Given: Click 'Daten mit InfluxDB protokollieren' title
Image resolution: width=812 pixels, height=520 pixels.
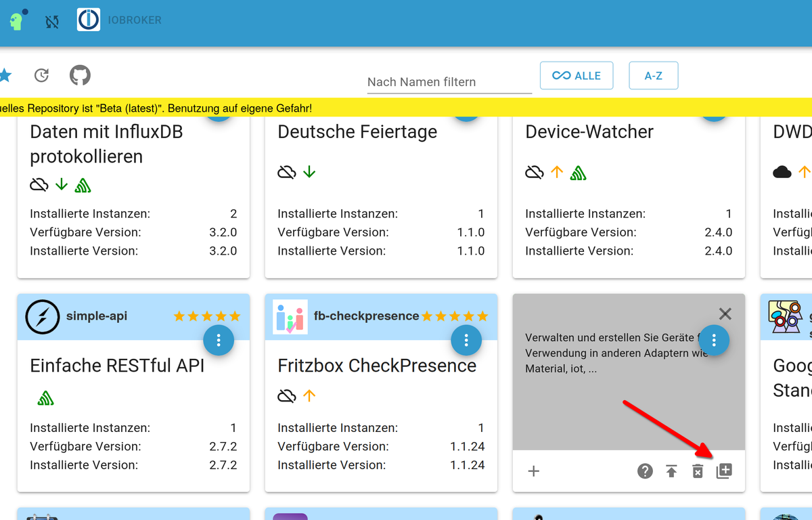Looking at the screenshot, I should tap(107, 144).
